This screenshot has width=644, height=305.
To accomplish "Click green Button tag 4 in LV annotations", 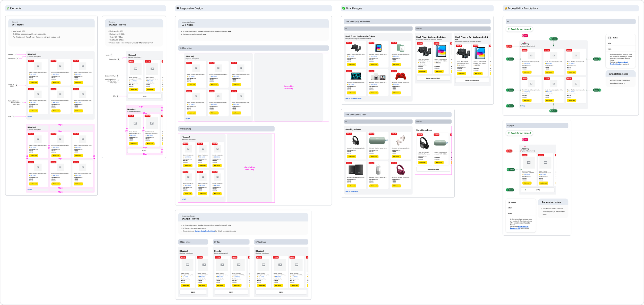I will (x=554, y=39).
